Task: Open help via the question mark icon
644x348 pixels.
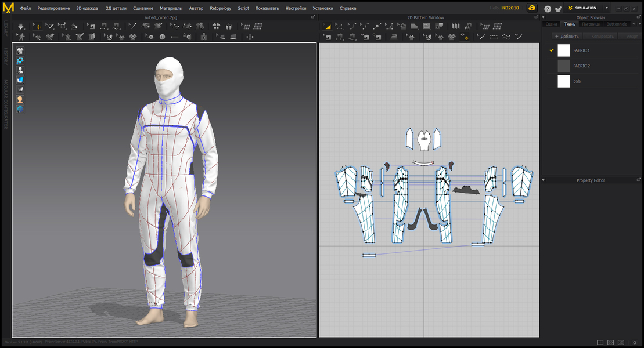Action: tap(548, 9)
